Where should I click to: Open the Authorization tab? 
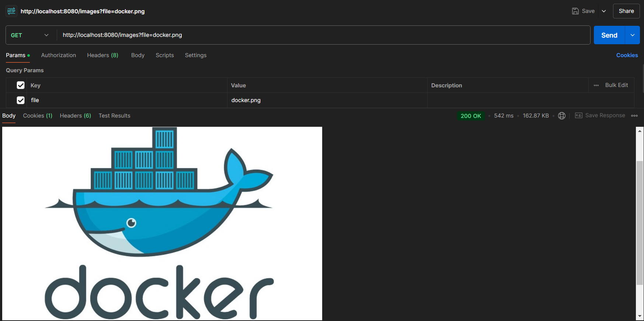[x=59, y=55]
